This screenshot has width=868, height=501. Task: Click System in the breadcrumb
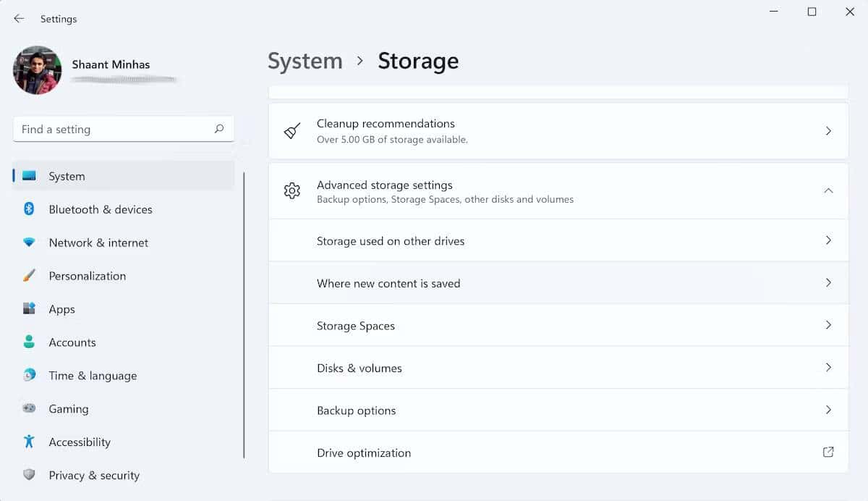[x=305, y=62]
